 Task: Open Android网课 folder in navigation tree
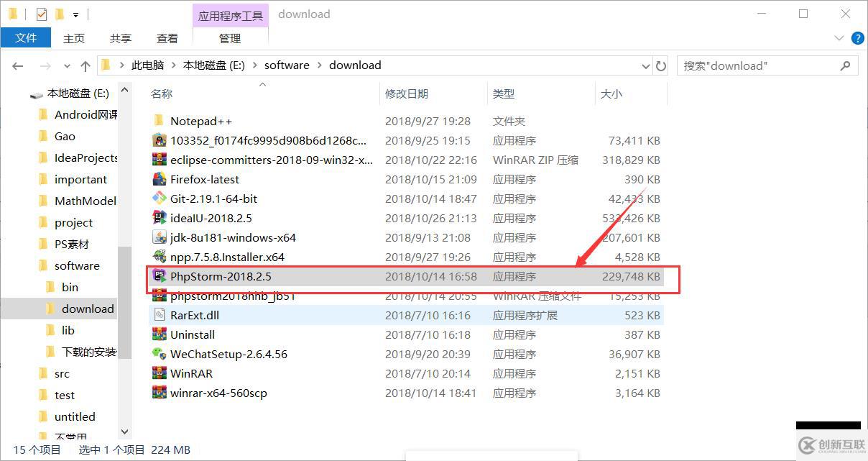pos(86,115)
